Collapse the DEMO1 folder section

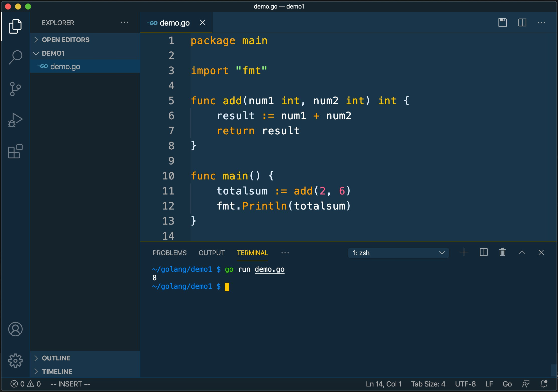tap(53, 53)
